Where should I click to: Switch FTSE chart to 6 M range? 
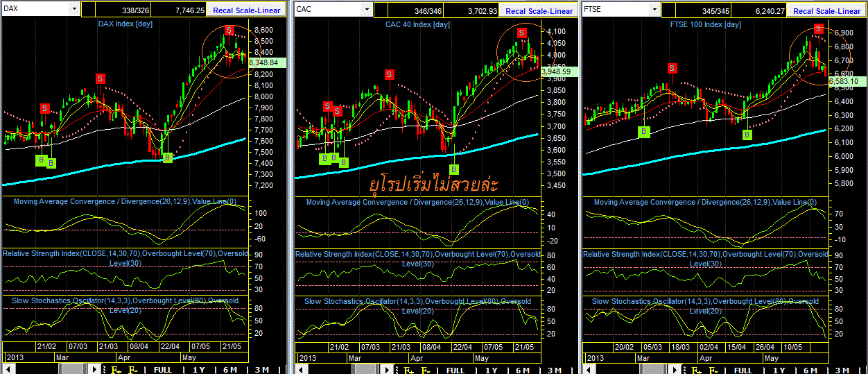[x=810, y=370]
